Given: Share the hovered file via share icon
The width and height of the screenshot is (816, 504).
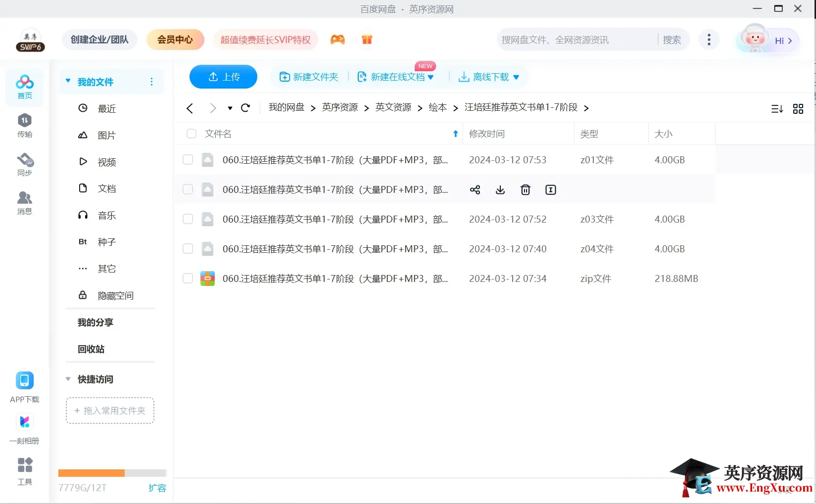Looking at the screenshot, I should 475,190.
